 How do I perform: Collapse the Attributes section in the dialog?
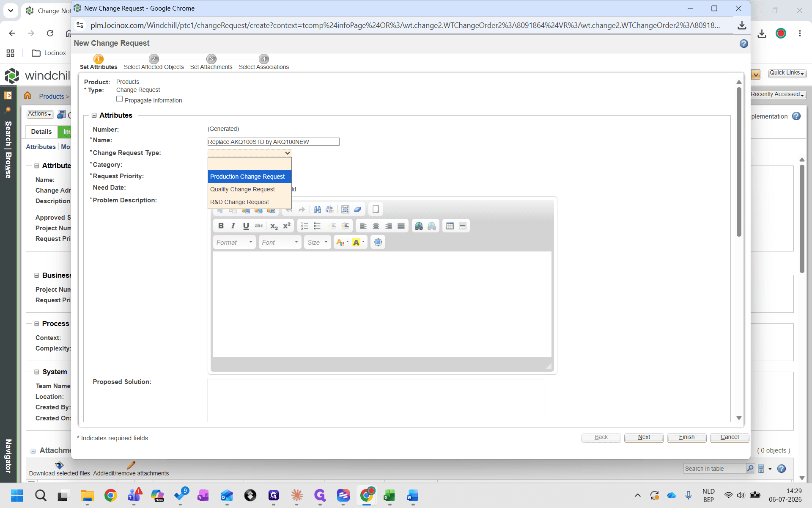tap(94, 115)
